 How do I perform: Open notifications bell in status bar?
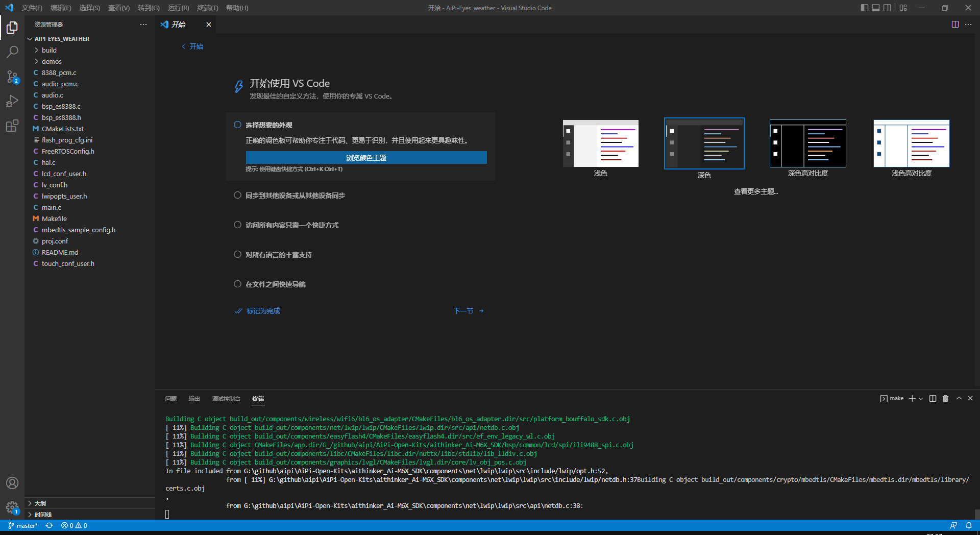point(969,525)
